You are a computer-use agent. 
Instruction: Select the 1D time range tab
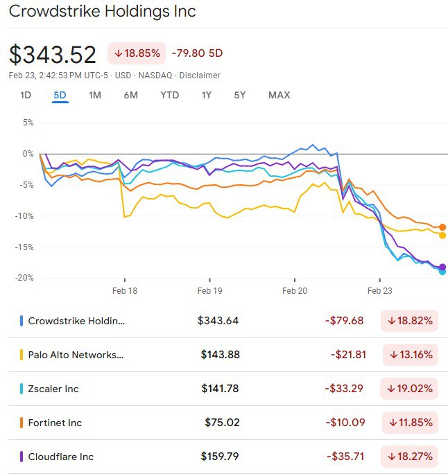(x=26, y=95)
